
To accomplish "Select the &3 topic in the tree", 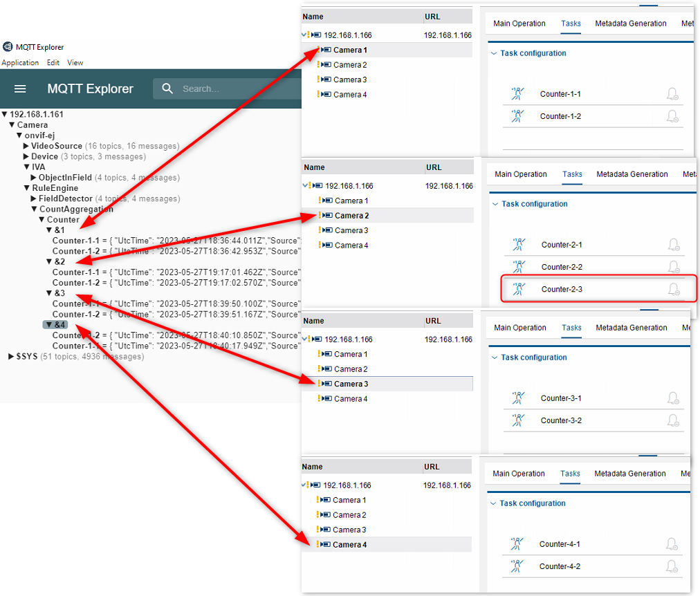I will 59,293.
